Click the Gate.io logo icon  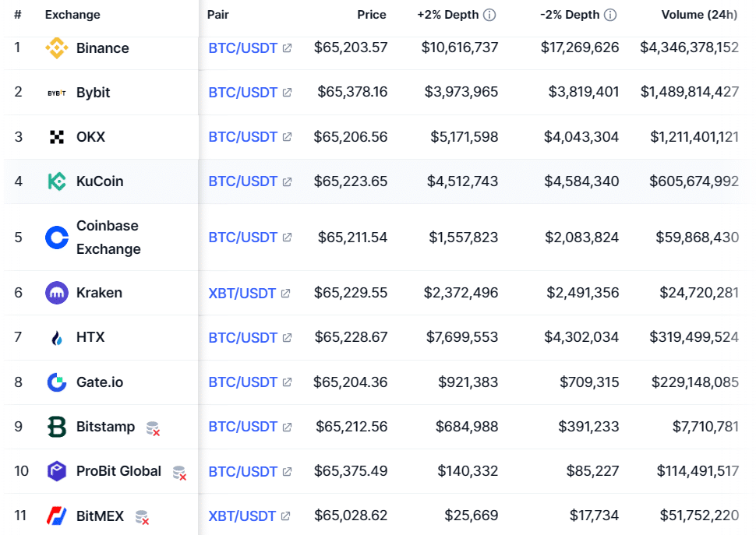[x=57, y=382]
